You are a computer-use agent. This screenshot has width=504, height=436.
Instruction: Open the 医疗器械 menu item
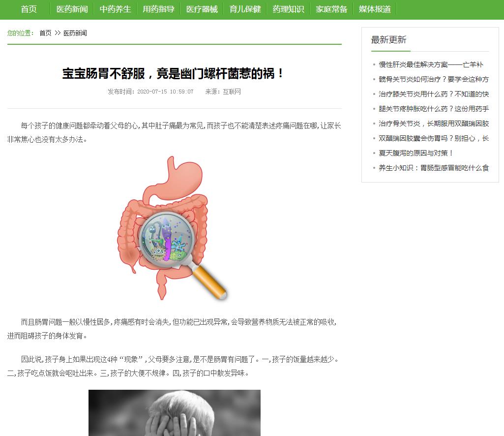(x=202, y=9)
